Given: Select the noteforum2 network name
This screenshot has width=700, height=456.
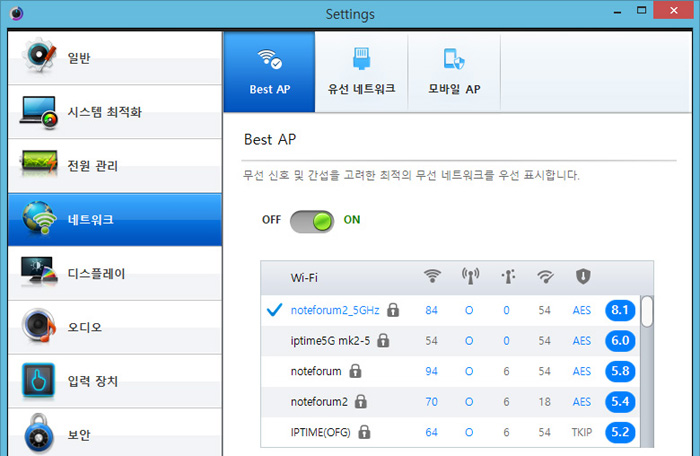Looking at the screenshot, I should pyautogui.click(x=319, y=402).
